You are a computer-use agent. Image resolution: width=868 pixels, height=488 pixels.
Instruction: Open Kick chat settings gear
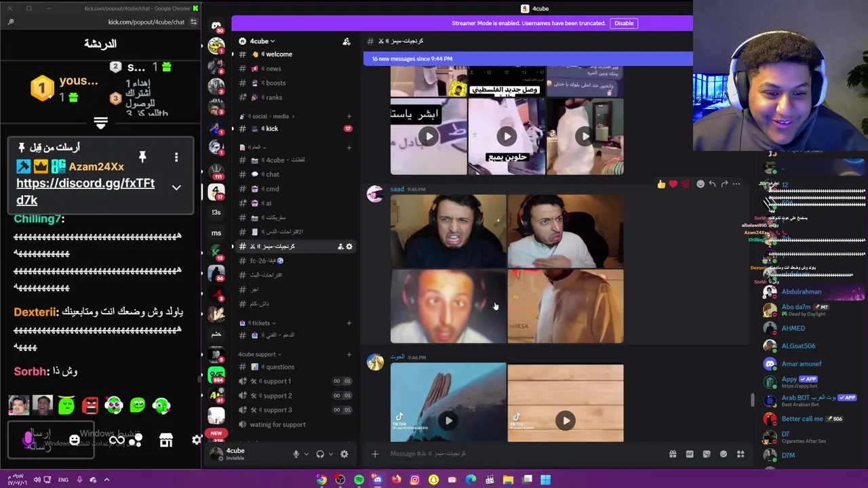pyautogui.click(x=196, y=441)
